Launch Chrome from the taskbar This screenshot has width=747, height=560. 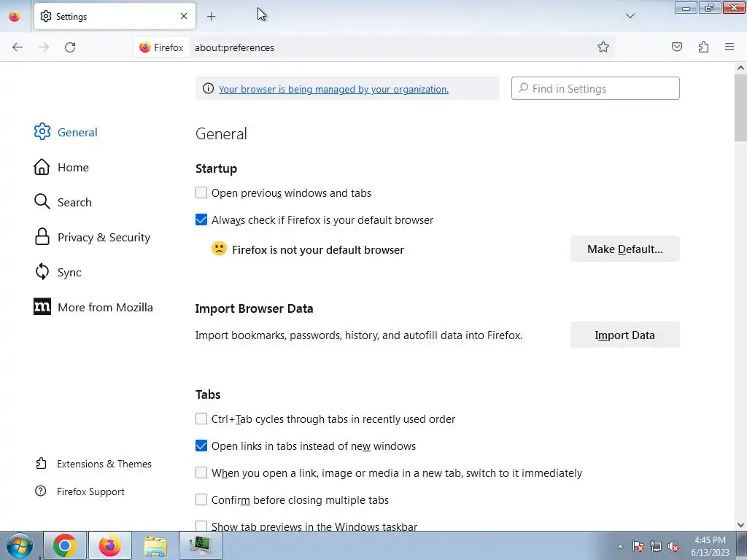[65, 545]
